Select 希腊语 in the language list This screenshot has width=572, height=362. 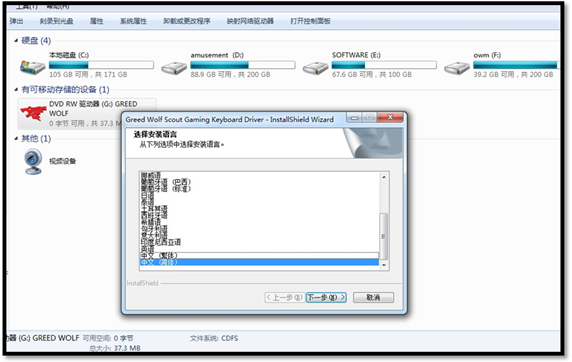pyautogui.click(x=259, y=222)
